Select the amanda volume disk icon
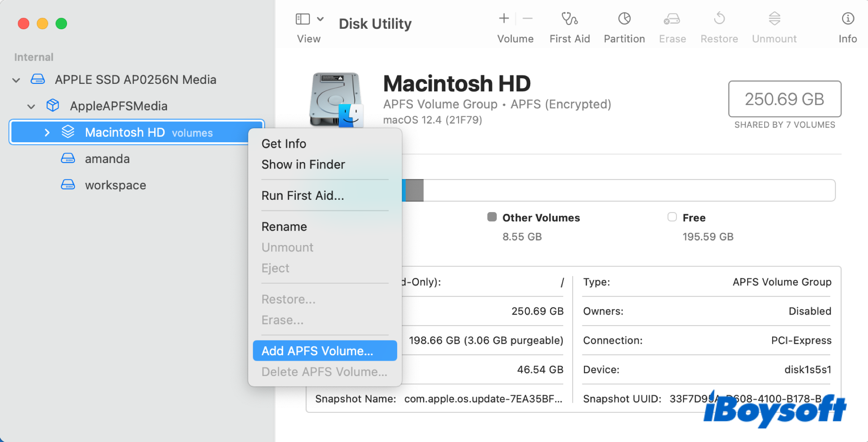868x442 pixels. (68, 159)
